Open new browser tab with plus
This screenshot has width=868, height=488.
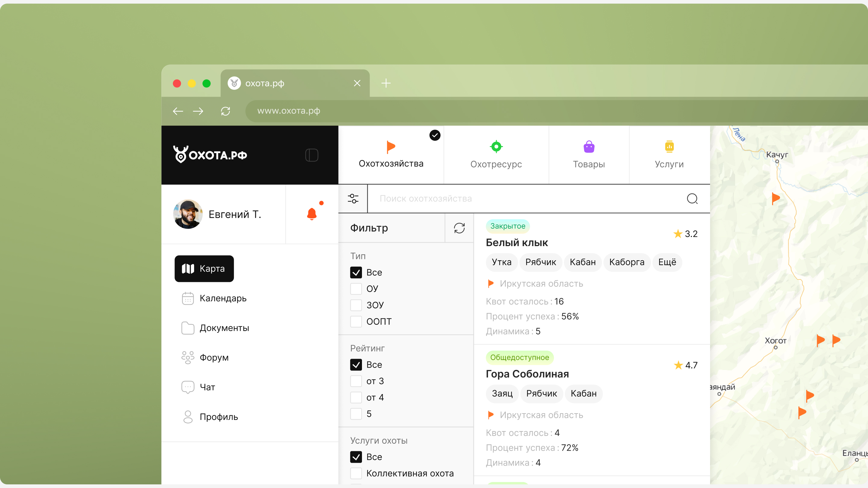pos(386,83)
